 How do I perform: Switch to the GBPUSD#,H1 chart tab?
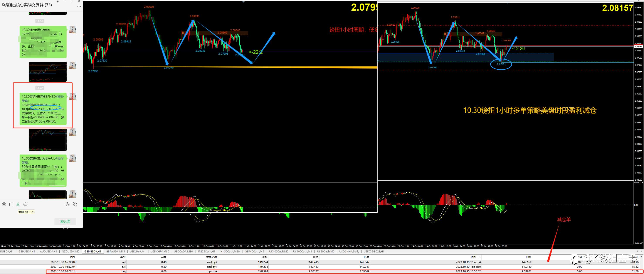(27, 252)
